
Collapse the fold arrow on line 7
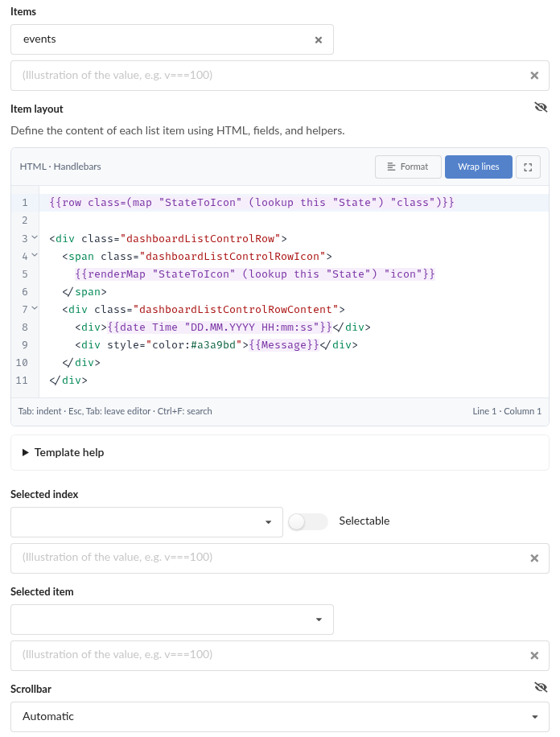[x=35, y=309]
